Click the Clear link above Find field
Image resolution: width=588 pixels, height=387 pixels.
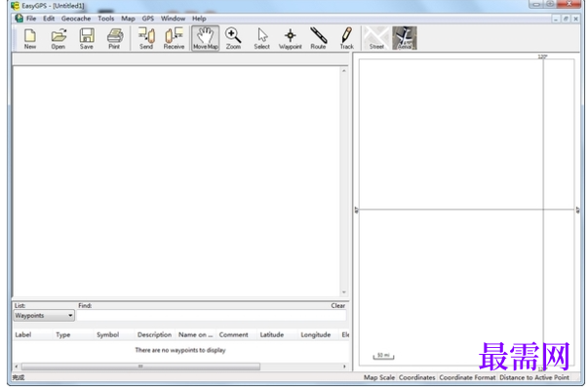click(x=337, y=306)
